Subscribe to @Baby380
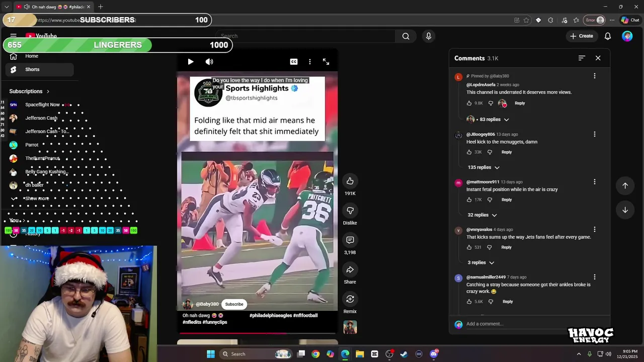The height and width of the screenshot is (362, 644). pyautogui.click(x=234, y=304)
